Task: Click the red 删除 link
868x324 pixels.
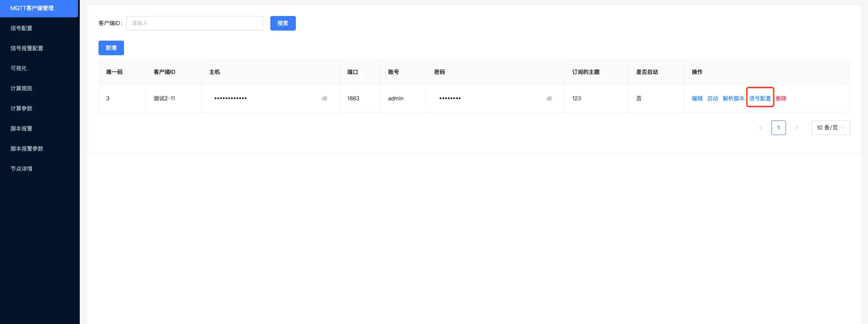Action: [781, 99]
